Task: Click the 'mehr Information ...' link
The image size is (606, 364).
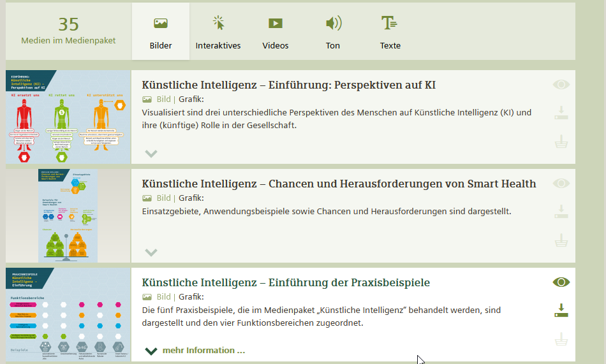Action: click(203, 351)
